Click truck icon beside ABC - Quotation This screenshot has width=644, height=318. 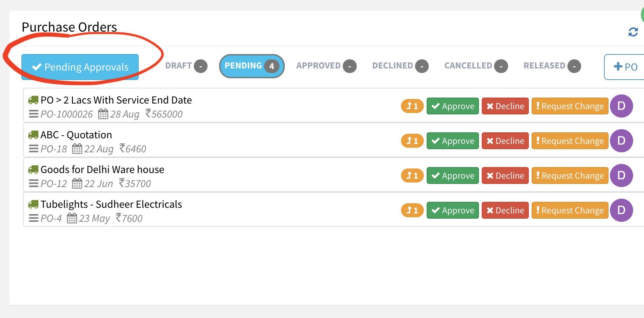tap(33, 135)
